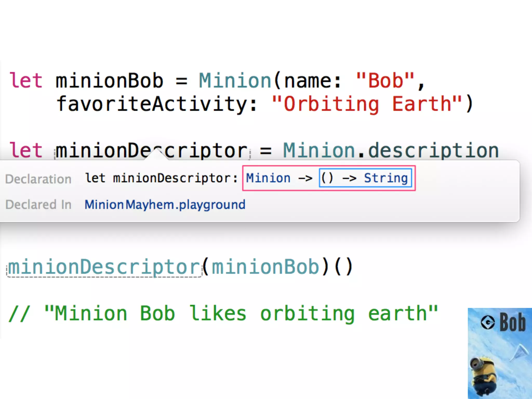The width and height of the screenshot is (532, 399).
Task: Click the Declared In label
Action: [x=38, y=204]
